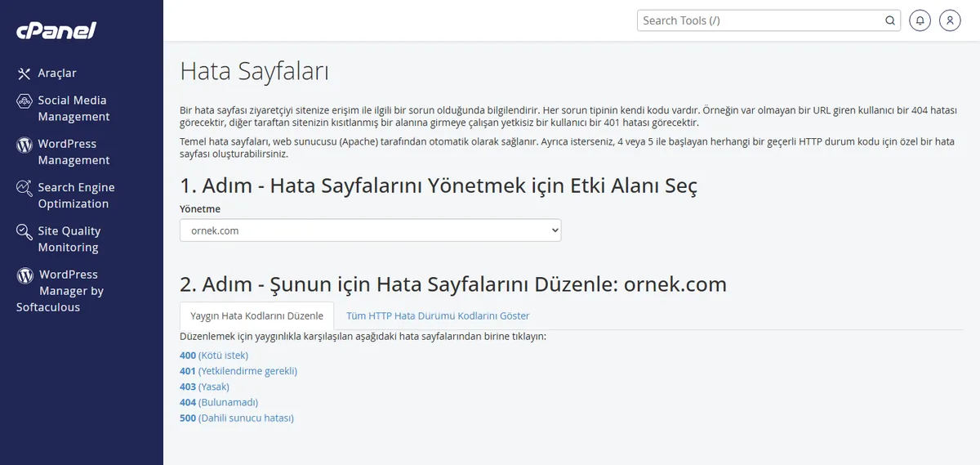980x465 pixels.
Task: Click the search magnifier icon
Action: 890,20
